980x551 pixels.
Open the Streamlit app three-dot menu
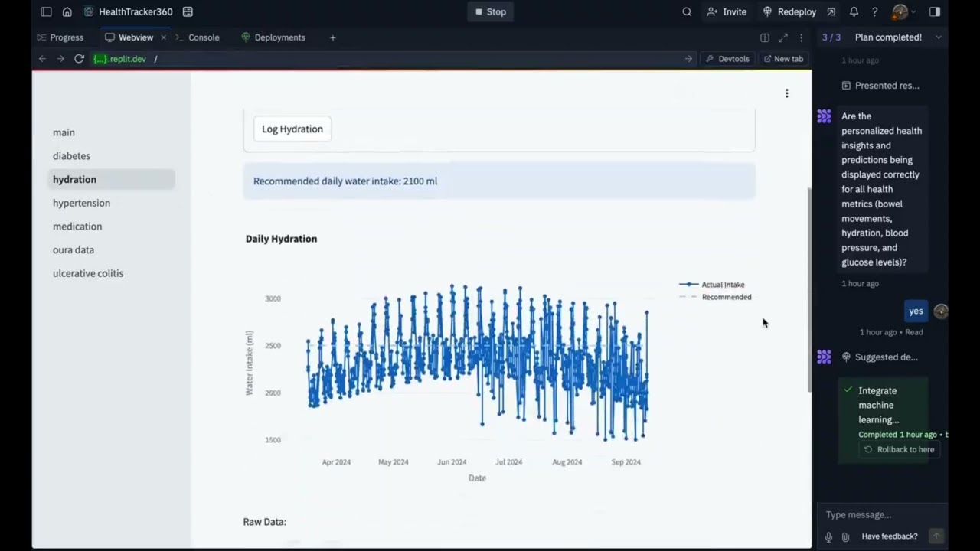click(786, 93)
